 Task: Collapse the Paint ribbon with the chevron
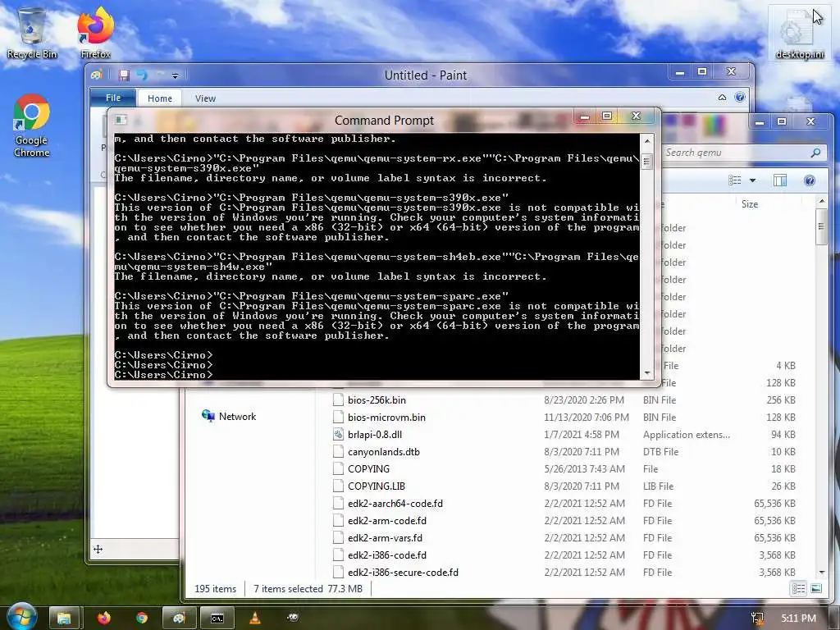(722, 97)
